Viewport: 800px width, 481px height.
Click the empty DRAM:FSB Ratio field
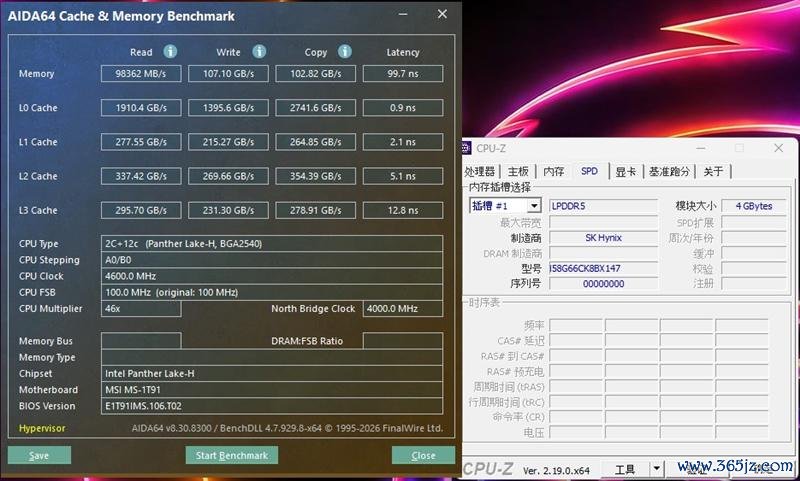coord(403,341)
